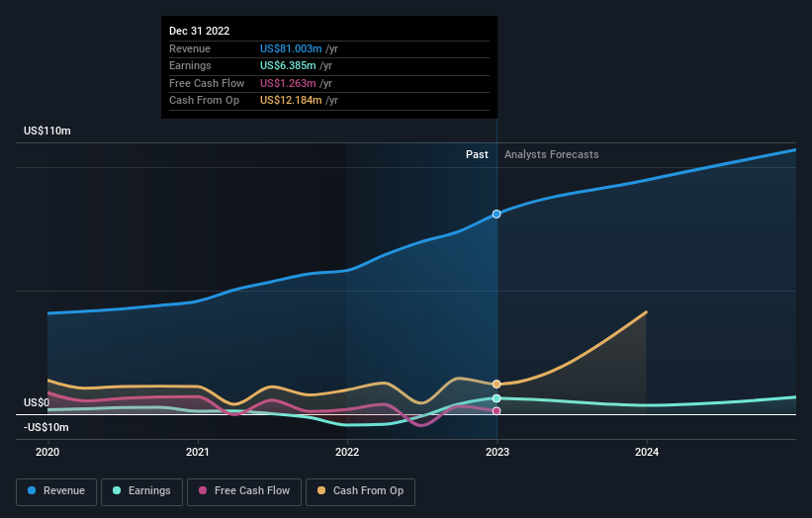Viewport: 812px width, 518px height.
Task: Toggle the Revenue legend button
Action: click(x=56, y=491)
